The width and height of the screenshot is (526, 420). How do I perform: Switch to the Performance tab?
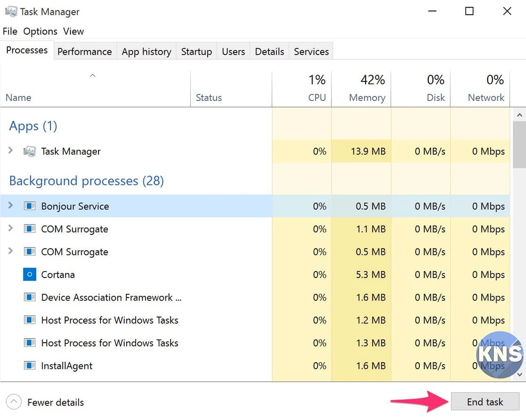84,52
